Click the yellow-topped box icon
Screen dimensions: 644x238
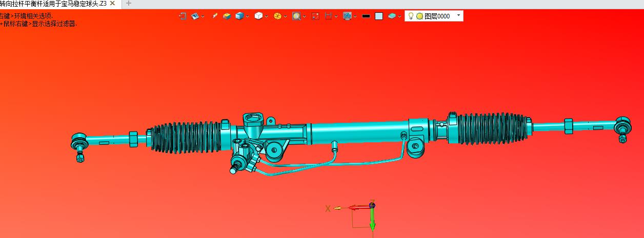coord(227,16)
